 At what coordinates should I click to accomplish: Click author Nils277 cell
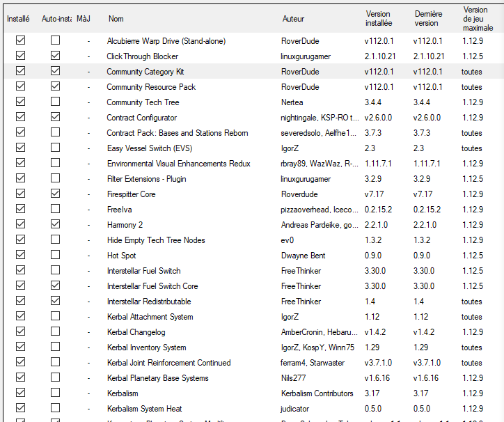(x=294, y=378)
